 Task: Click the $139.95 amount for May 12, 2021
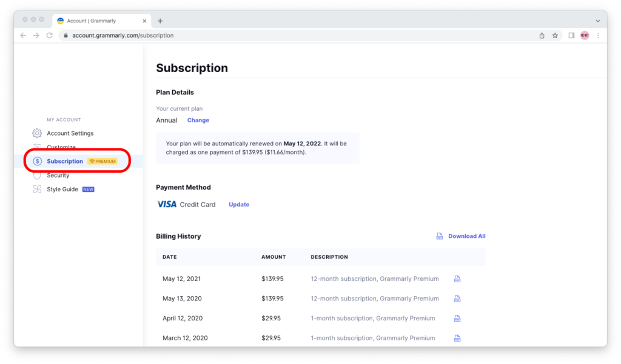pos(272,279)
